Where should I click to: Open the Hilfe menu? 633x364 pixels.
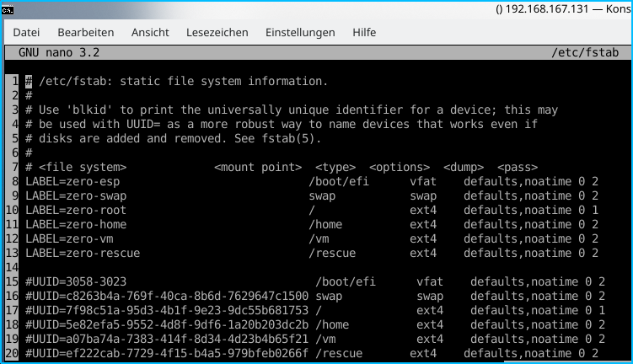[x=364, y=33]
